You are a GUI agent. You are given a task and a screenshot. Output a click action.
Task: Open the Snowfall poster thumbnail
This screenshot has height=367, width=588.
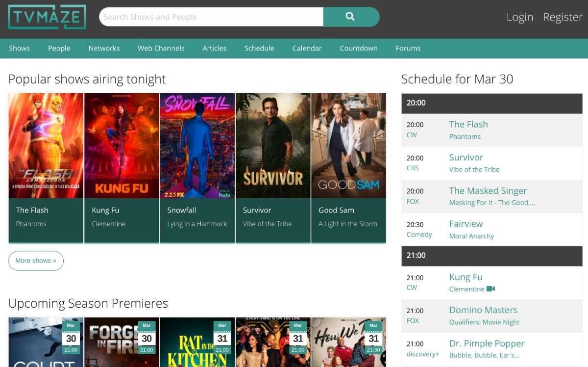pyautogui.click(x=197, y=146)
